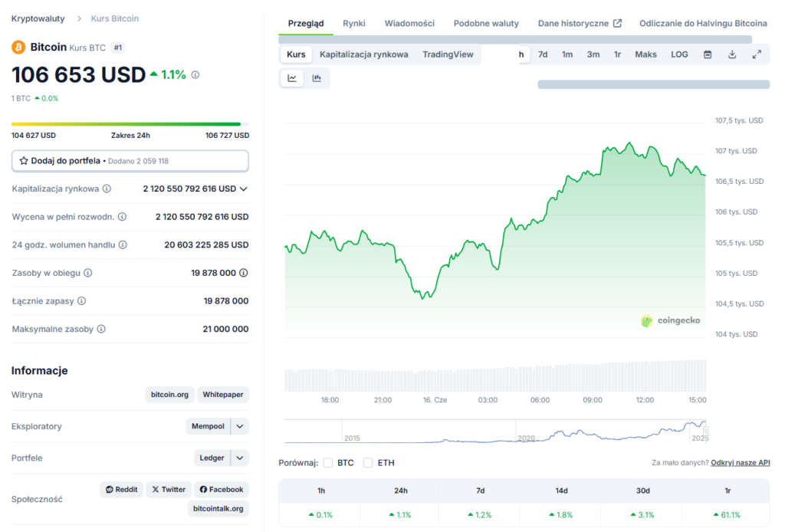The height and width of the screenshot is (532, 785).
Task: Select the Kurs chart mode
Action: (296, 54)
